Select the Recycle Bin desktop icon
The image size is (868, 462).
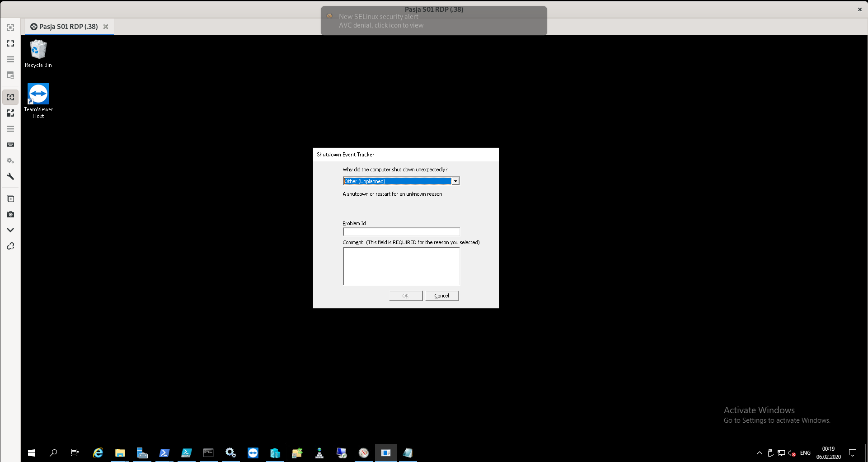38,53
